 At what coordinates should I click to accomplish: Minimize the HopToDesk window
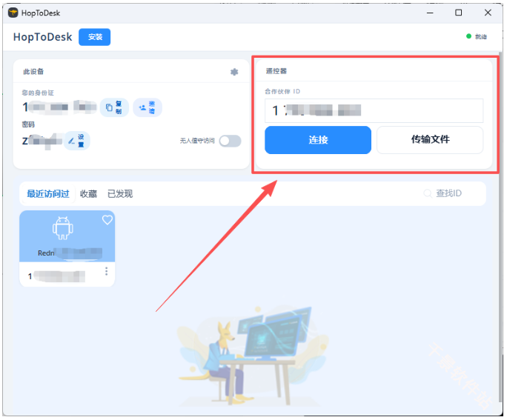pos(430,13)
